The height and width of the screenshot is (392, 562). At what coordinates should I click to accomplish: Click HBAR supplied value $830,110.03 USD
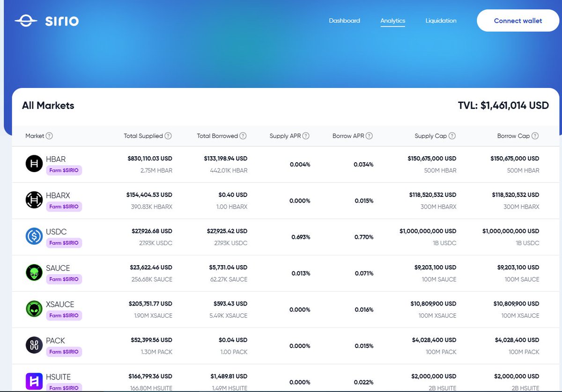(x=150, y=159)
